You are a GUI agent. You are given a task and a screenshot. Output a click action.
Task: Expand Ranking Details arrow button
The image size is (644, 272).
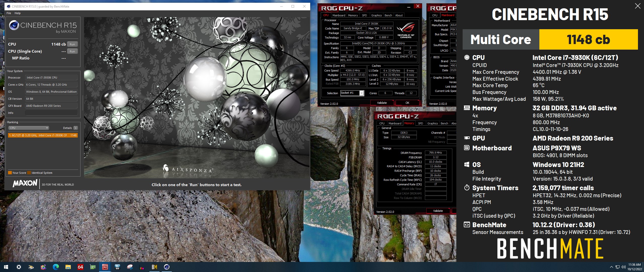pyautogui.click(x=75, y=128)
